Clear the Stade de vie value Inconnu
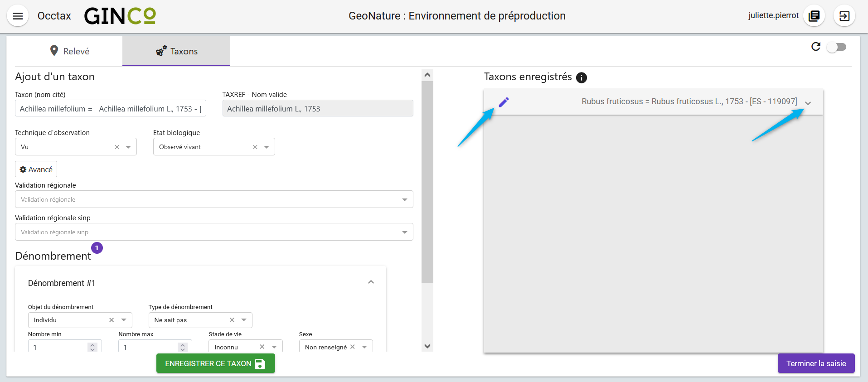 click(262, 347)
